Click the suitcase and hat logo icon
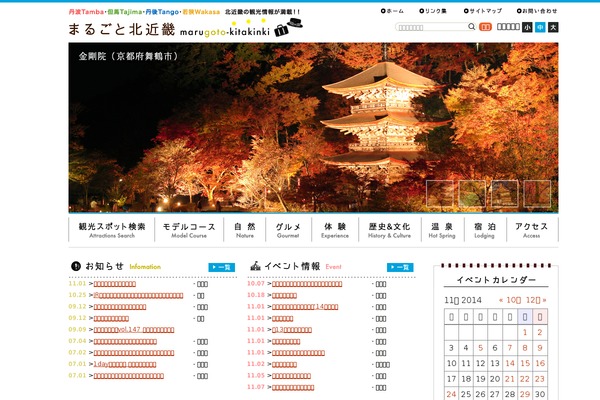 tap(288, 27)
